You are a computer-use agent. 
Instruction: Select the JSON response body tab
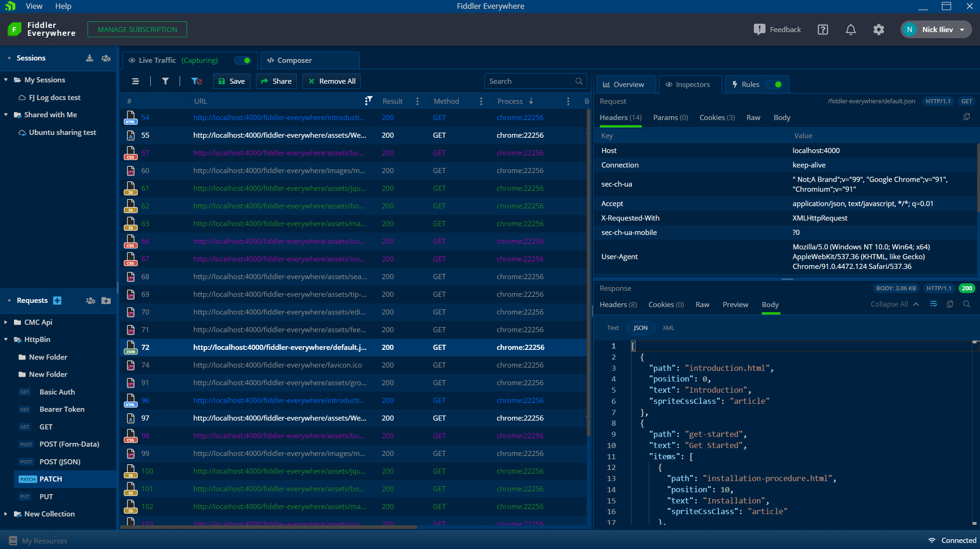point(640,328)
